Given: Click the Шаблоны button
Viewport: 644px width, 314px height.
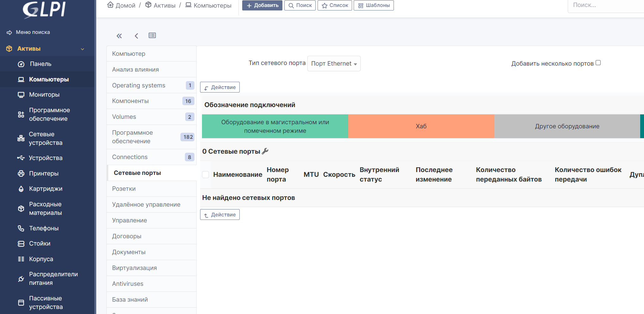Looking at the screenshot, I should tap(374, 5).
